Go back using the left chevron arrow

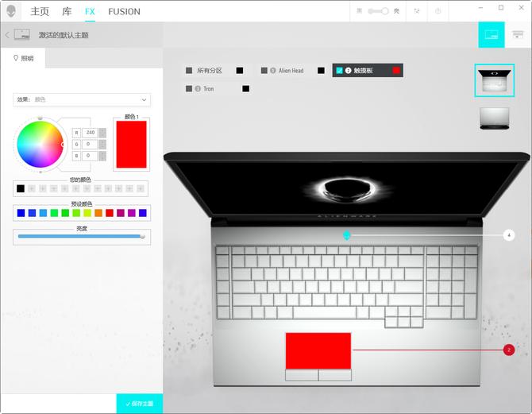tap(7, 35)
